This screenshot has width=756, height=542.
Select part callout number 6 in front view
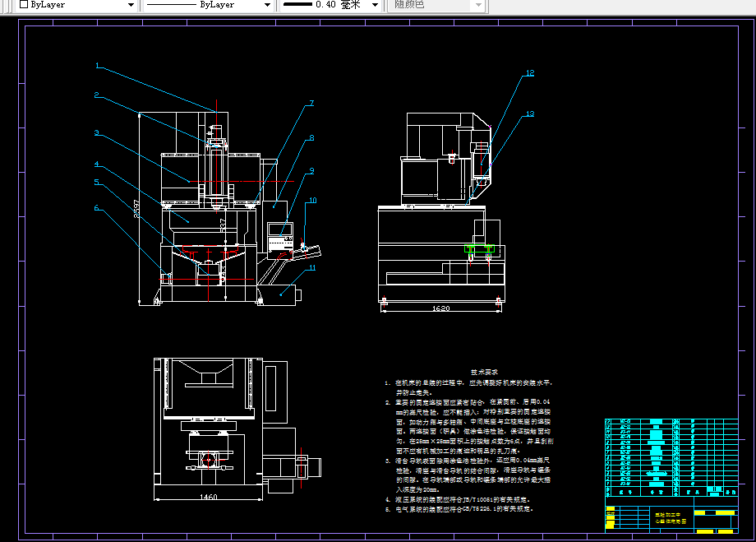click(97, 208)
